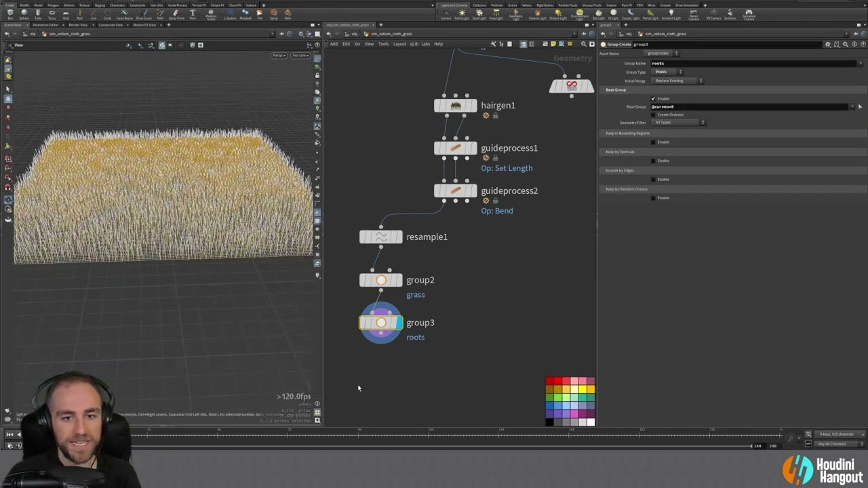Viewport: 868px width, 488px height.
Task: Open node info icon in parameter pane
Action: coord(853,44)
